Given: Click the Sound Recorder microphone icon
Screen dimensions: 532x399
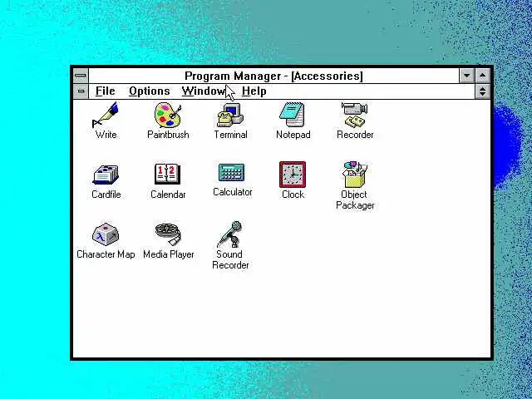Looking at the screenshot, I should tap(230, 234).
